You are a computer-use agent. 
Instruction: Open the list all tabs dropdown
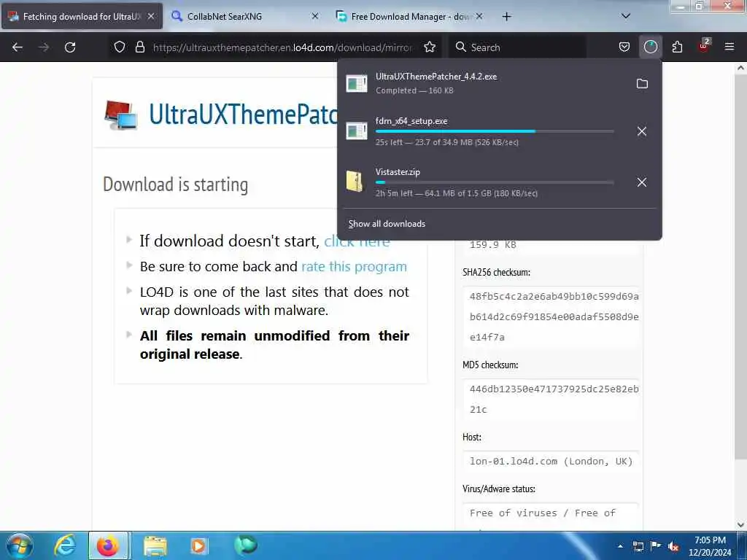(x=626, y=16)
